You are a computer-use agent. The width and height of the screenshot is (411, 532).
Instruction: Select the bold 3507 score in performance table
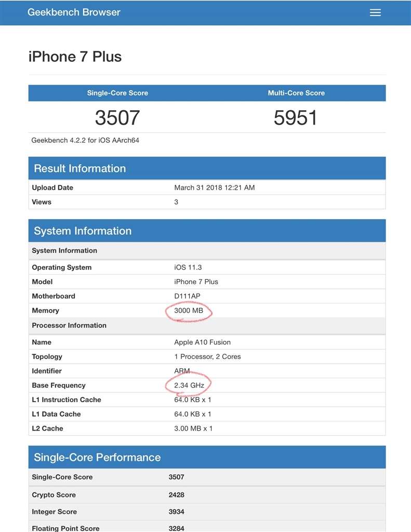click(x=177, y=477)
